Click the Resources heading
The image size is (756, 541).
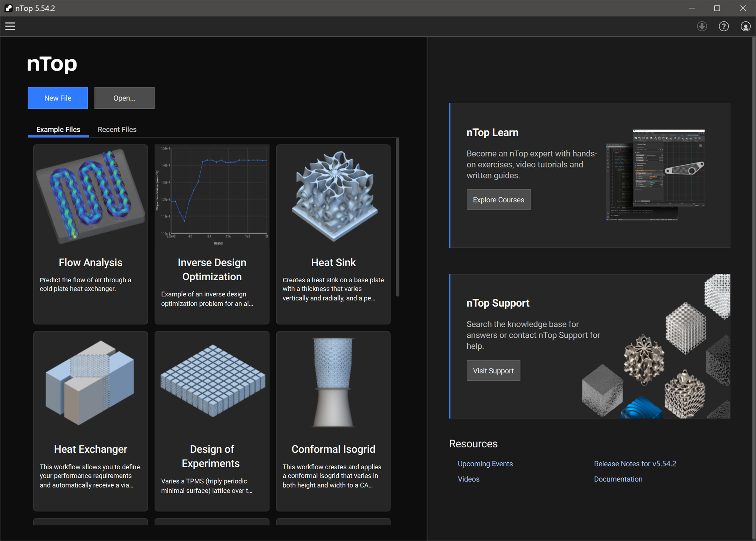[473, 444]
